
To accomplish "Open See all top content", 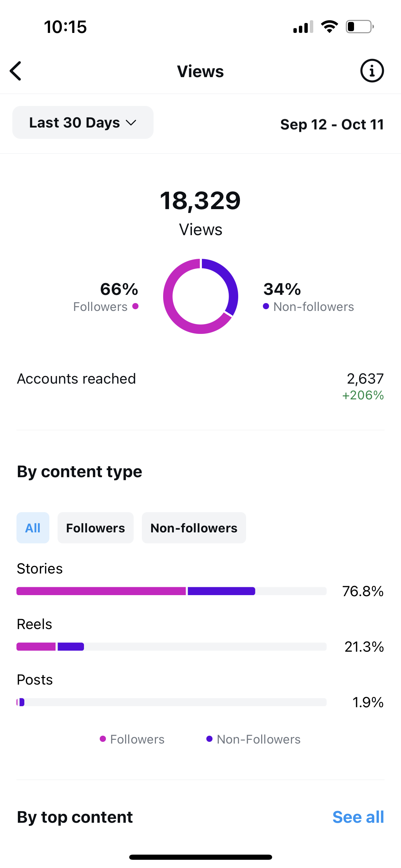I will pyautogui.click(x=358, y=817).
